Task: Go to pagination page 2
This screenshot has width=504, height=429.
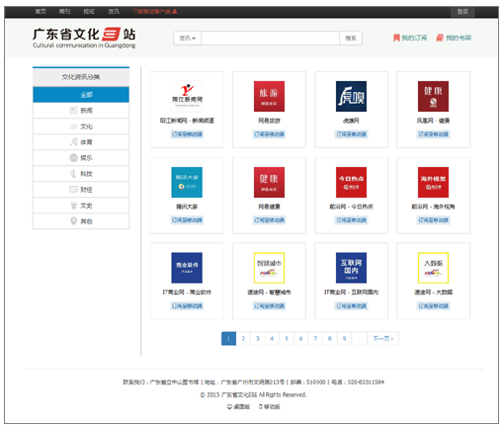Action: [x=243, y=338]
